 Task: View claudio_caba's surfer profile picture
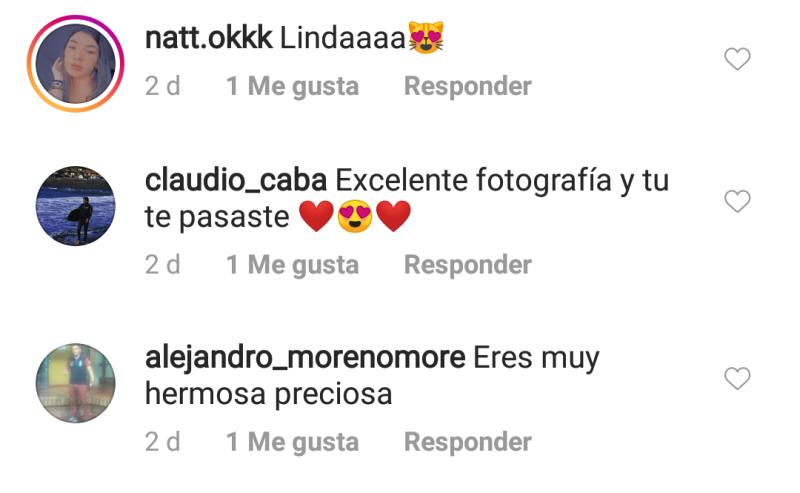76,206
